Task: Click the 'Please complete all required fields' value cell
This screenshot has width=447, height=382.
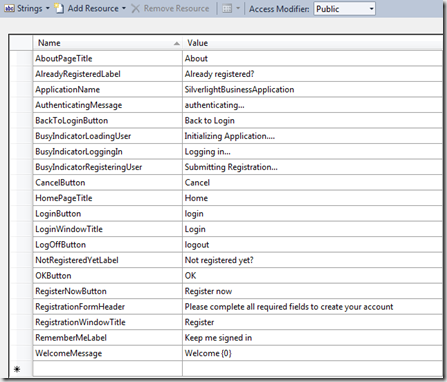Action: tap(312, 306)
